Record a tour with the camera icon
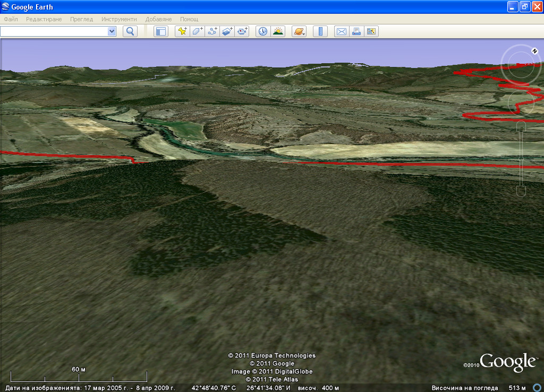Image resolution: width=544 pixels, height=392 pixels. 242,31
